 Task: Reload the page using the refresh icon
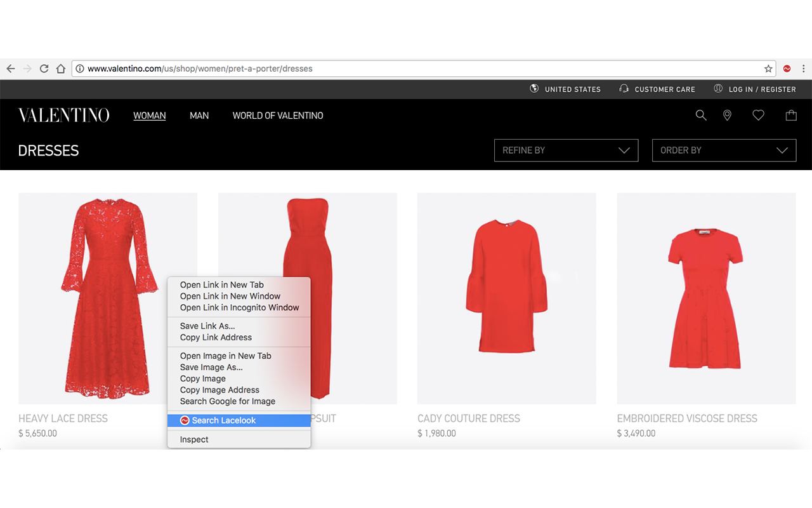tap(43, 68)
